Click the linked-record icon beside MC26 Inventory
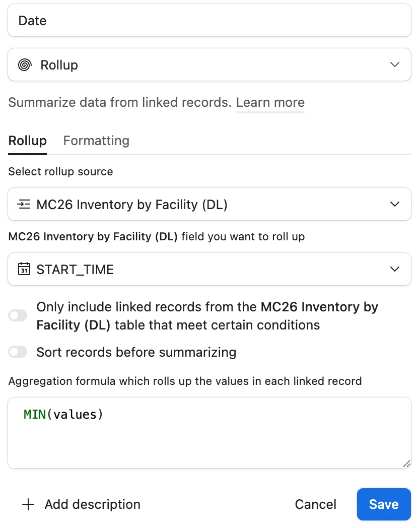Screen dimensions: 420x528 (24, 204)
